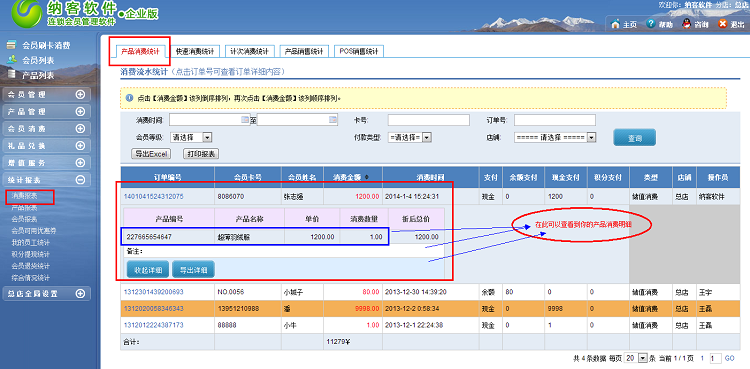Click the home icon labeled 主页
The image size is (750, 369).
616,24
